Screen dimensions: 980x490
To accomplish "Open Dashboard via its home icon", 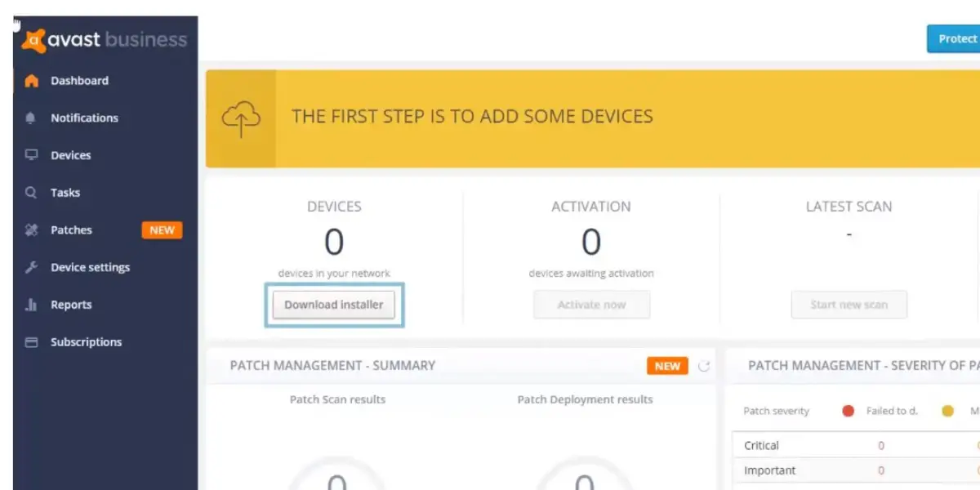I will tap(32, 81).
